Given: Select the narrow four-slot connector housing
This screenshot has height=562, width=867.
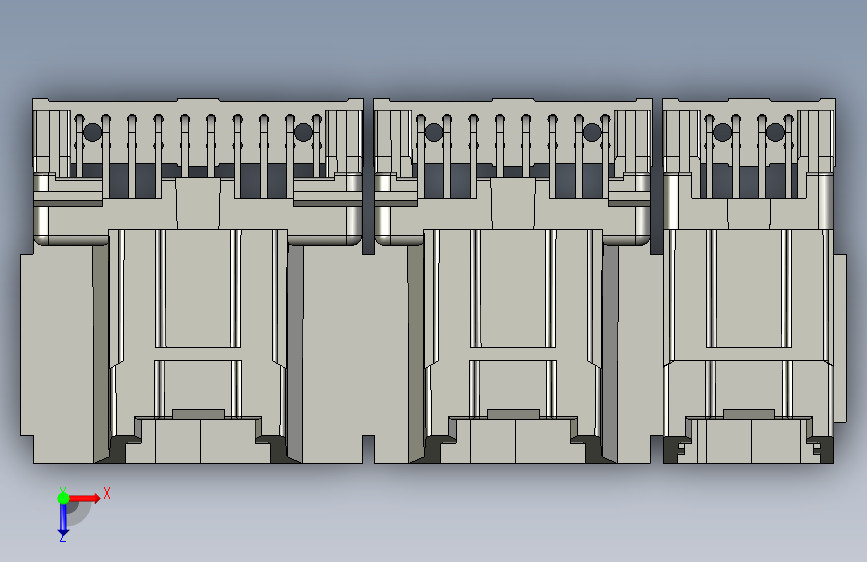Looking at the screenshot, I should (x=749, y=281).
